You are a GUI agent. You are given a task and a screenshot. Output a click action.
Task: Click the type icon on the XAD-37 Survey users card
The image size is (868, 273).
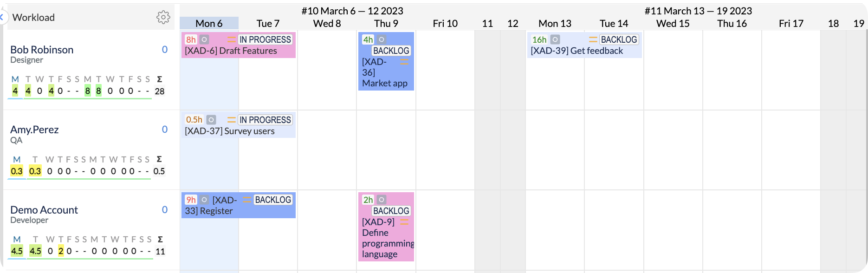coord(211,119)
